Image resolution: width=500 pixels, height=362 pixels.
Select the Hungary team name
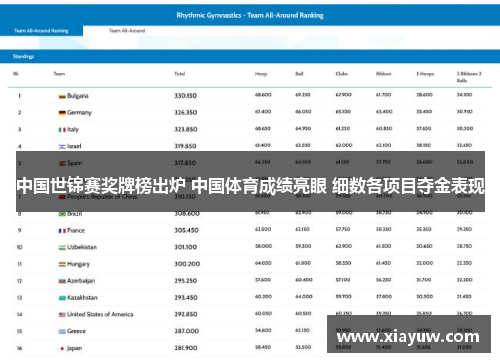click(78, 264)
